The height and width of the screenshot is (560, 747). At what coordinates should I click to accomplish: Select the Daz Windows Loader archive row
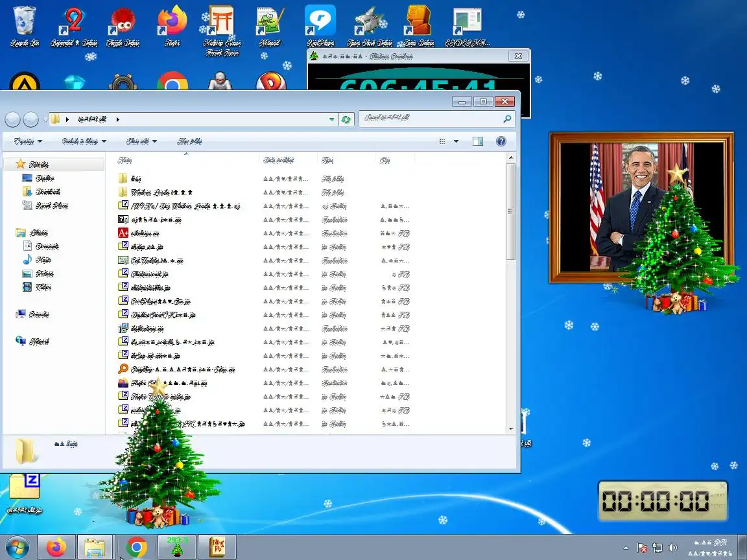(265, 206)
